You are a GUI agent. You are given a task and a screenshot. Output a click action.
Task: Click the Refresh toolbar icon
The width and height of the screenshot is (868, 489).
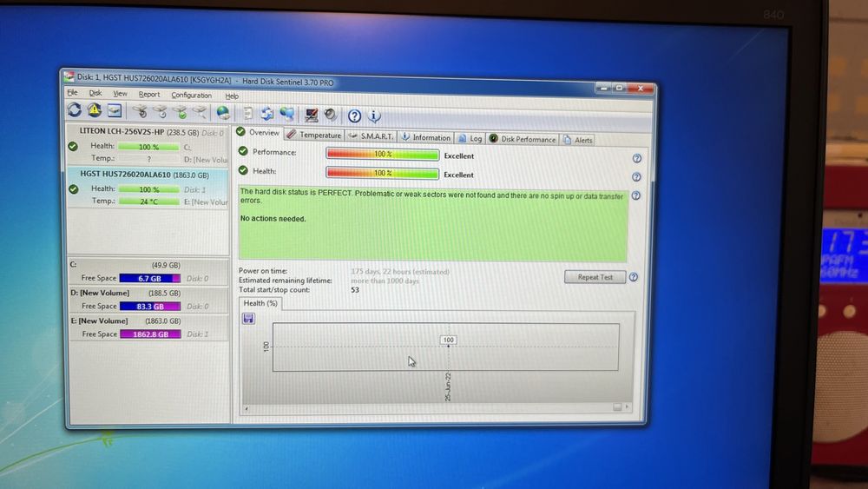coord(75,109)
